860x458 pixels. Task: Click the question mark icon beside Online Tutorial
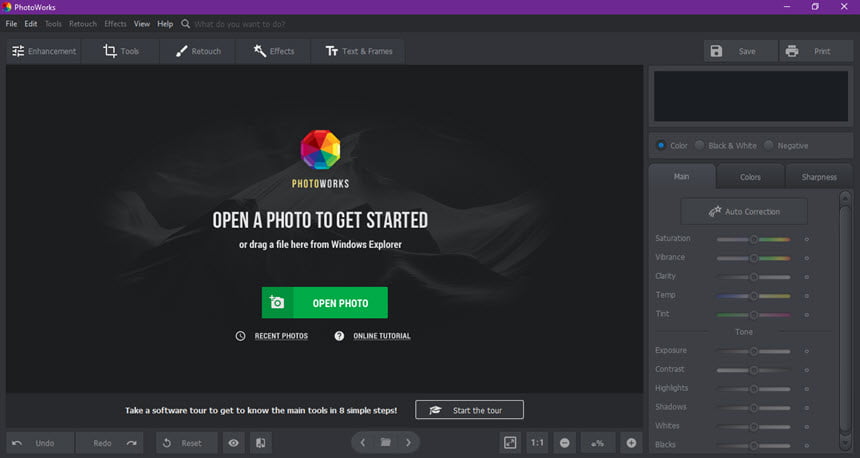339,336
